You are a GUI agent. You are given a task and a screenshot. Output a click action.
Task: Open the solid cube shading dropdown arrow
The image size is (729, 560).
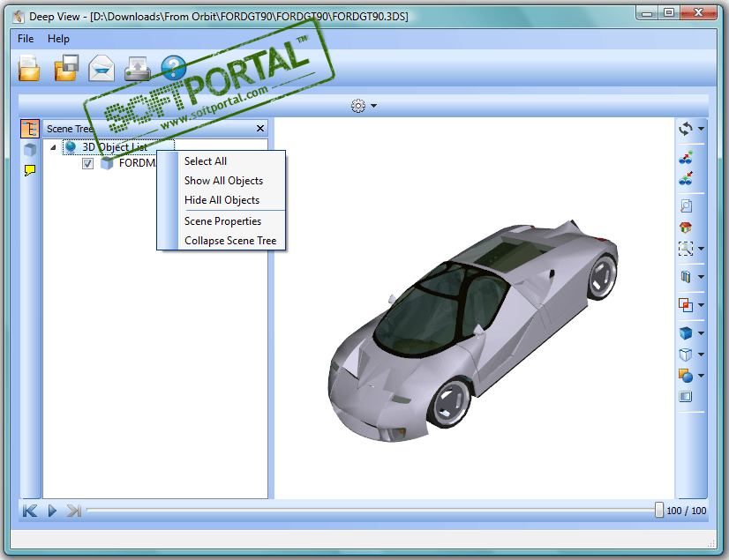(x=701, y=333)
